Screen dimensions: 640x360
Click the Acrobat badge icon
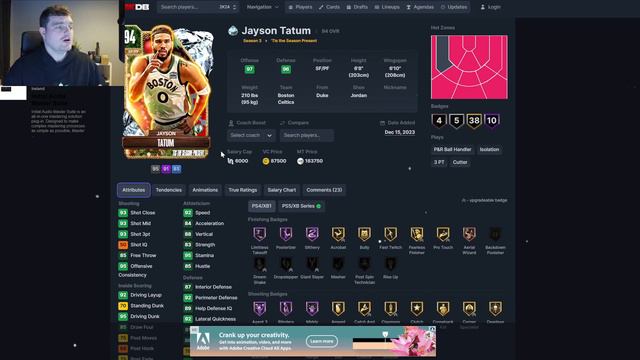point(338,234)
